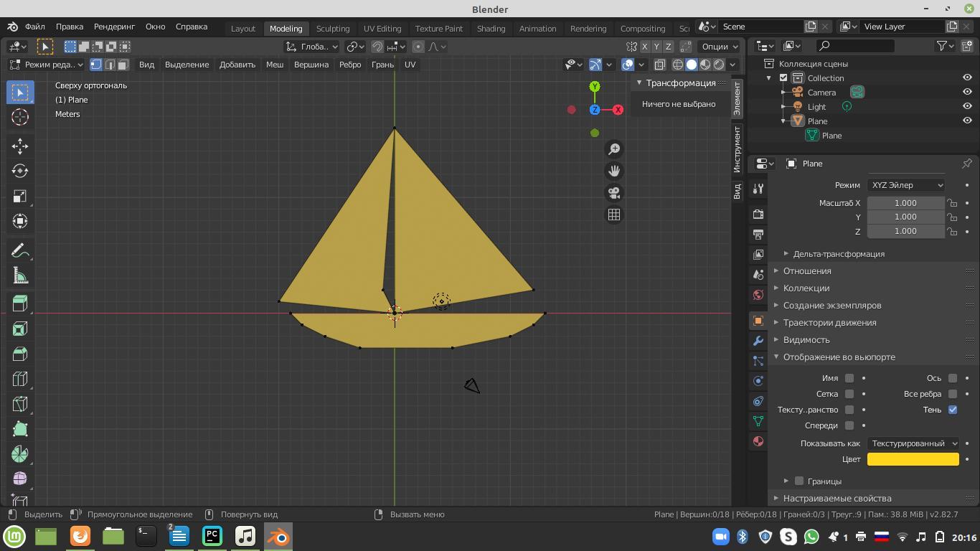Viewport: 980px width, 551px height.
Task: Switch orthographic/perspective with grid icon
Action: (x=614, y=215)
